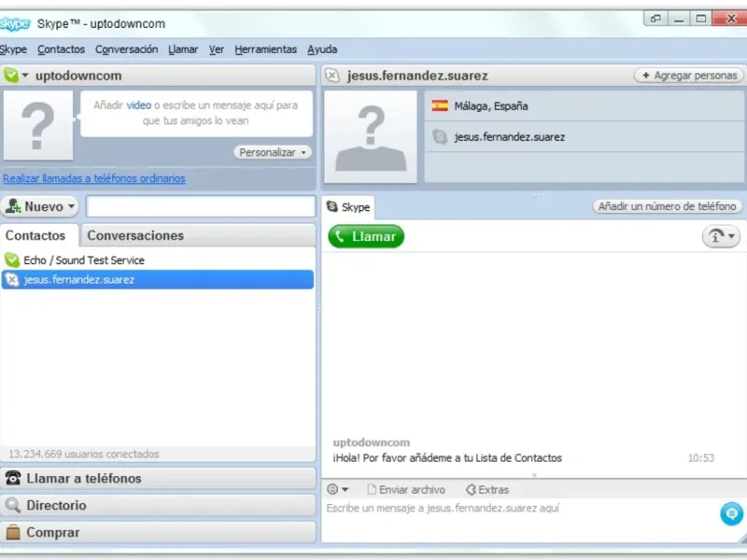The image size is (747, 560).
Task: Click the contact search field
Action: (x=201, y=206)
